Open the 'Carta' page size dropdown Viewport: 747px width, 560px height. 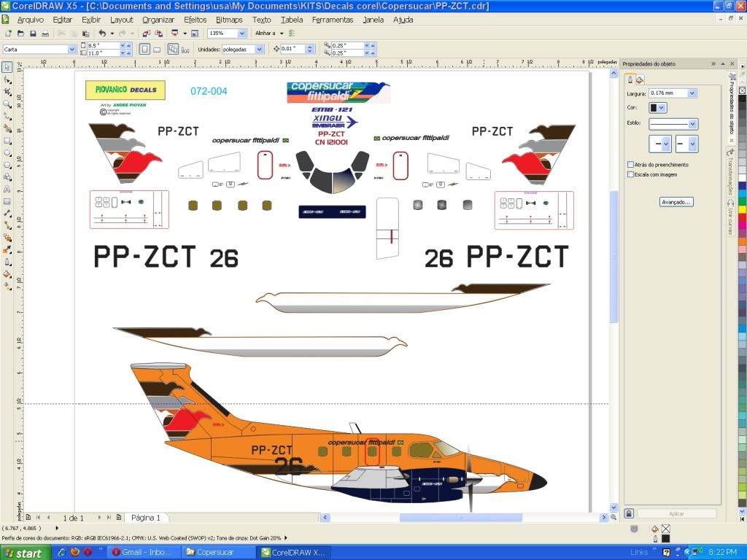72,49
